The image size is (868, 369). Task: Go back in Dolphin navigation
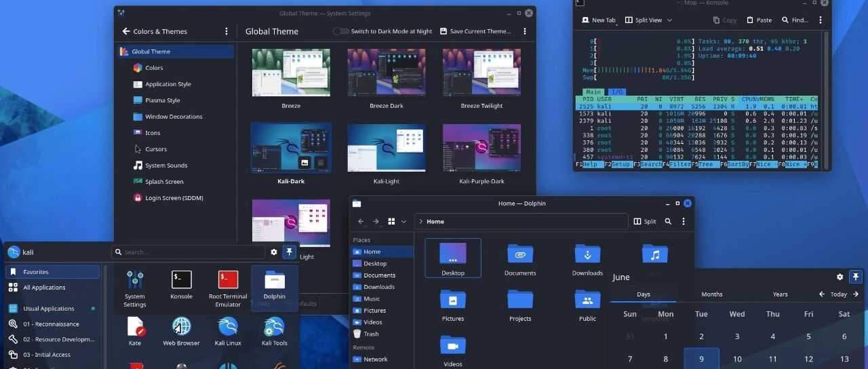click(361, 221)
